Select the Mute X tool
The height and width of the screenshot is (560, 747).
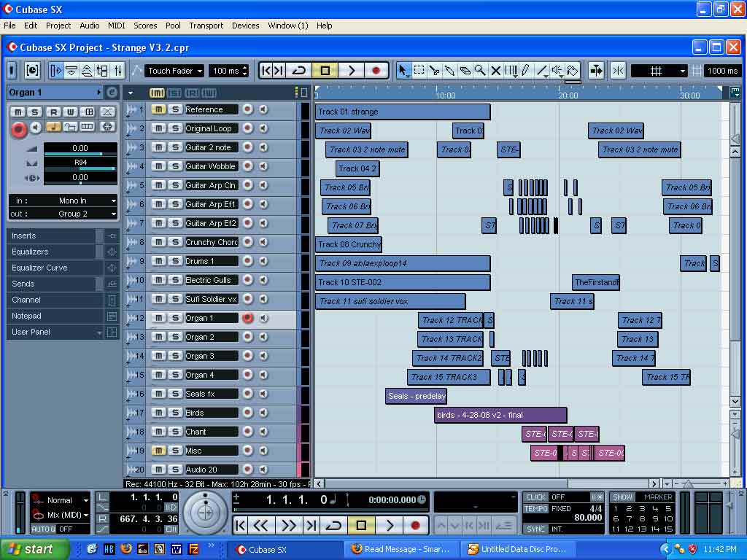pos(495,71)
